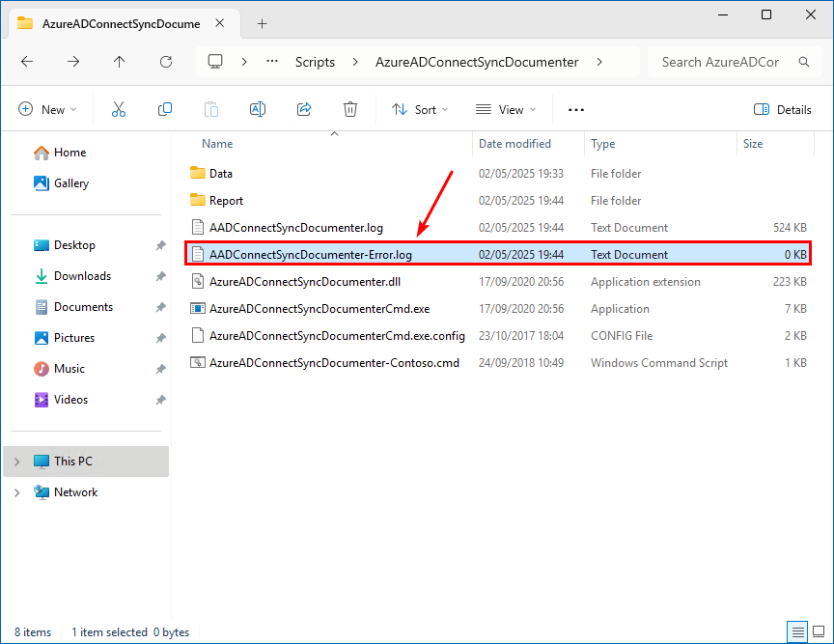Expand the Network tree node
The width and height of the screenshot is (834, 644).
point(17,492)
